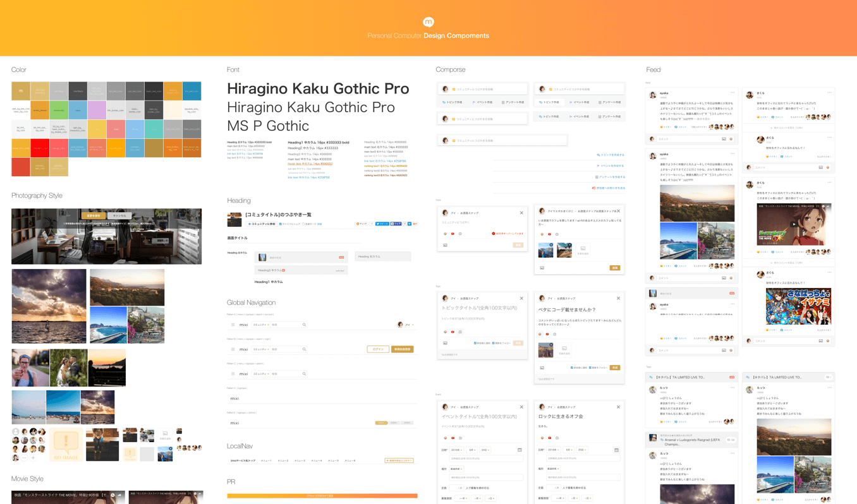Click the image attach icon in the empty voice compose card
Screen dimensions: 857x504
click(x=445, y=245)
